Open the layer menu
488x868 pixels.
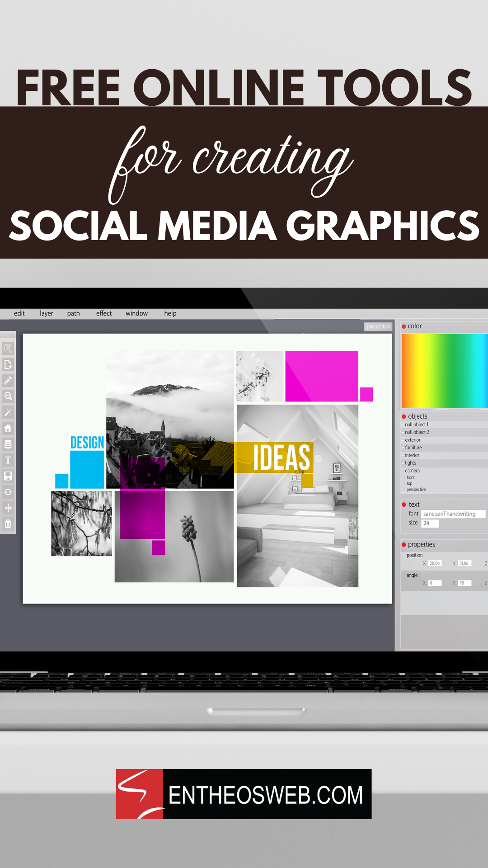(46, 313)
